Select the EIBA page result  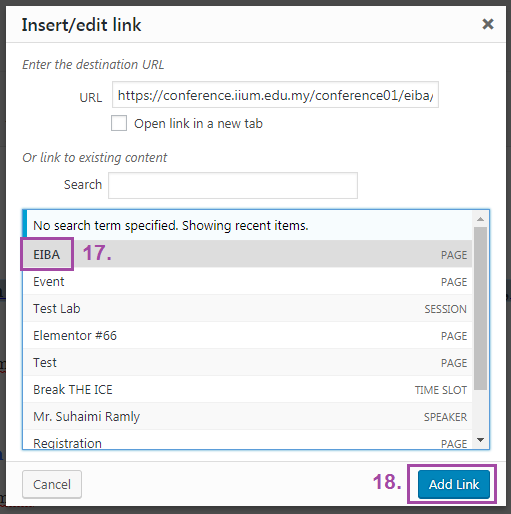pyautogui.click(x=247, y=254)
